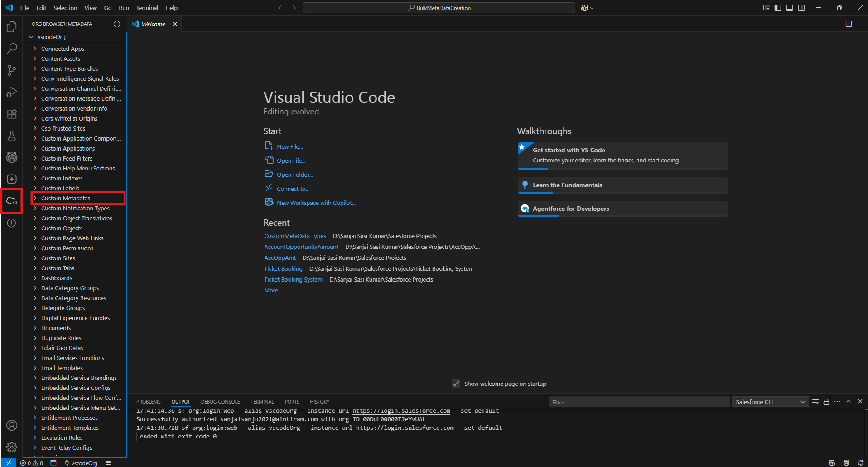Uncheck Show welcome page on startup
This screenshot has width=868, height=467.
pyautogui.click(x=456, y=384)
